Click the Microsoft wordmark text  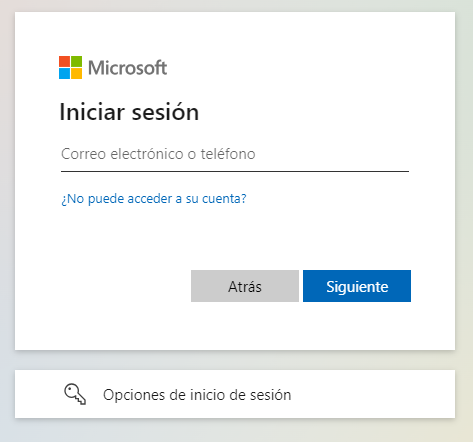pyautogui.click(x=128, y=68)
